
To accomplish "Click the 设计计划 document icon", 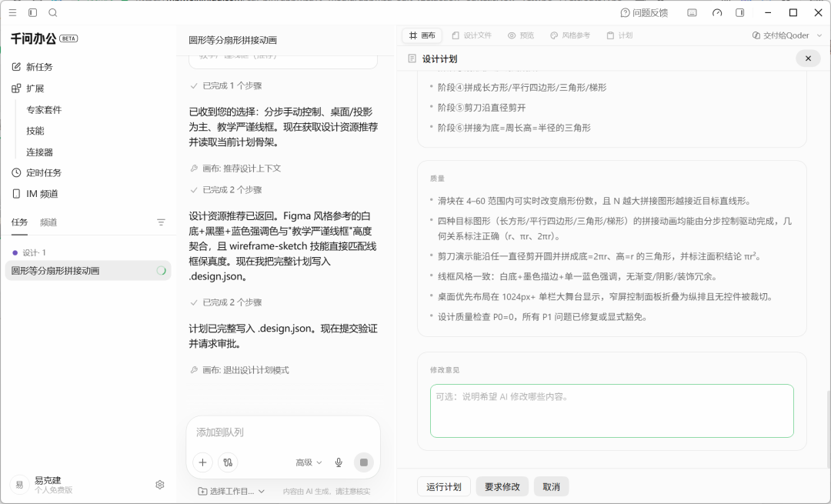I will click(412, 58).
